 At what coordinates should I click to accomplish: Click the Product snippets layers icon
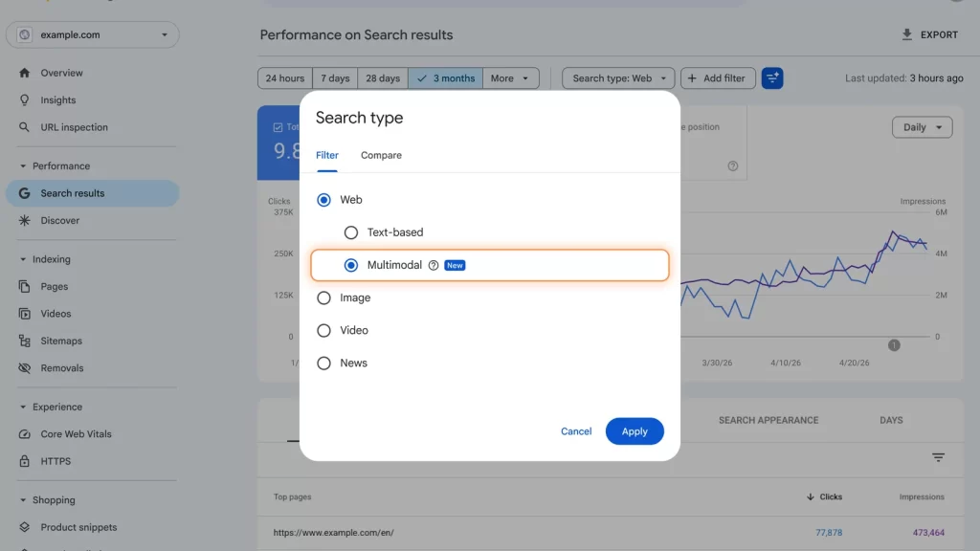click(x=24, y=527)
